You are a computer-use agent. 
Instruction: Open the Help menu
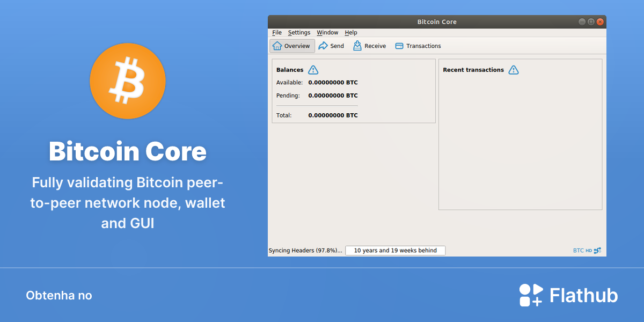click(351, 32)
